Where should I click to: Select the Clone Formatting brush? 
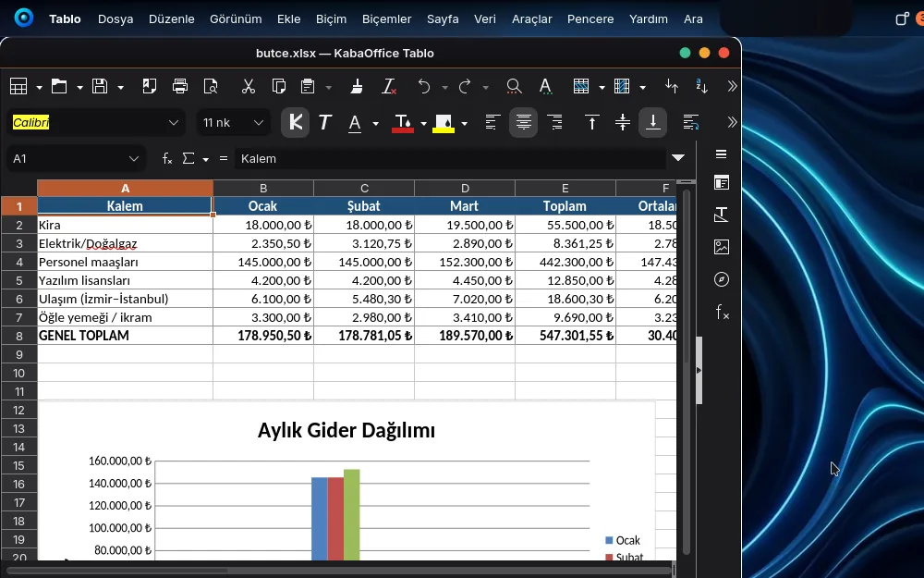click(x=357, y=86)
